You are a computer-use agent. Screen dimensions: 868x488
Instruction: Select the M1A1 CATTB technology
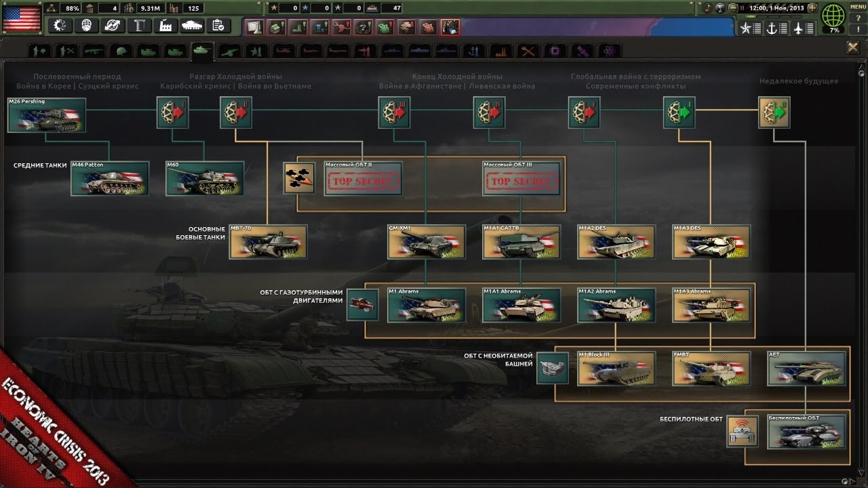(521, 242)
